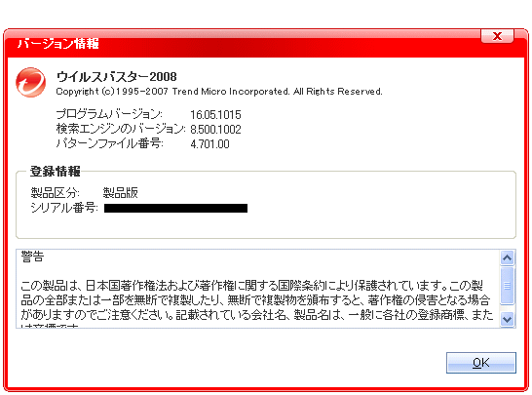This screenshot has width=532, height=395.
Task: Click the 登録情報 group heading
Action: tap(55, 172)
